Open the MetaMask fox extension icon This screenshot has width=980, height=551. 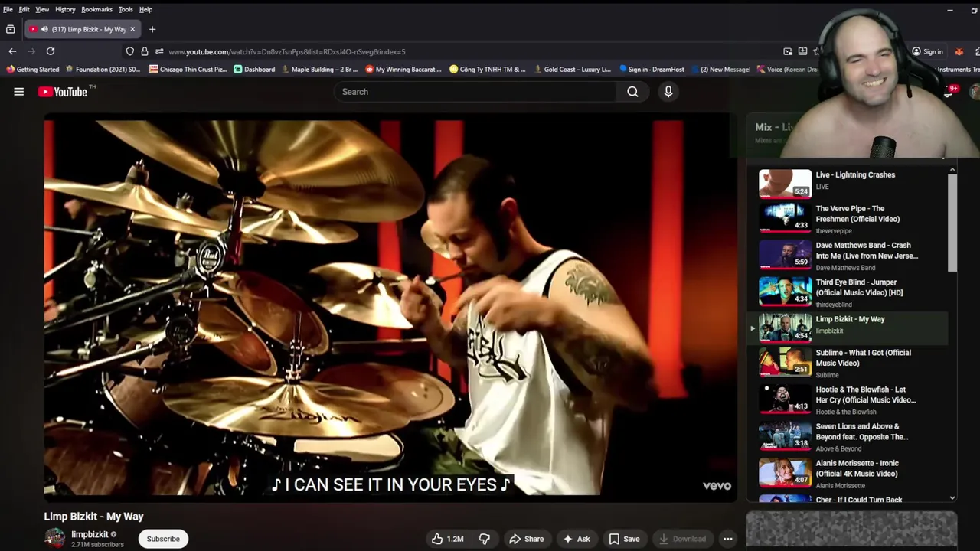coord(959,51)
